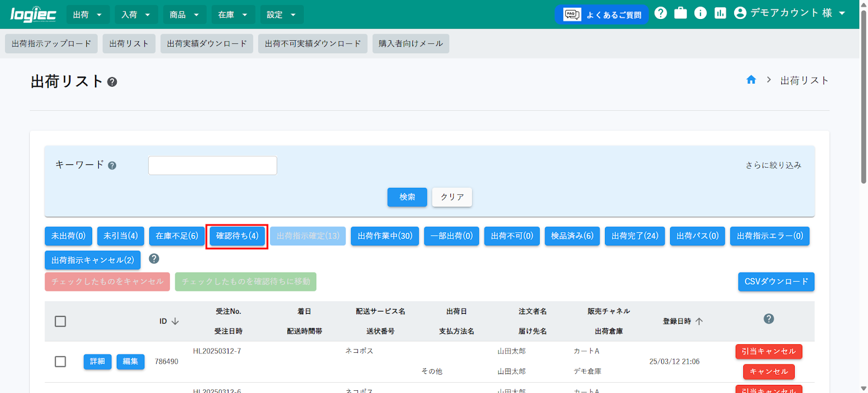Image resolution: width=868 pixels, height=393 pixels.
Task: Toggle the select-all checkbox in table header
Action: click(60, 321)
